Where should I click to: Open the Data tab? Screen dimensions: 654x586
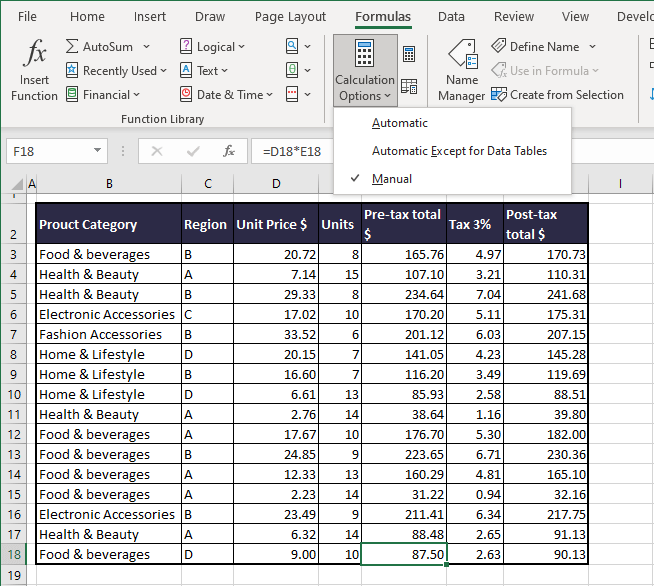pos(451,16)
